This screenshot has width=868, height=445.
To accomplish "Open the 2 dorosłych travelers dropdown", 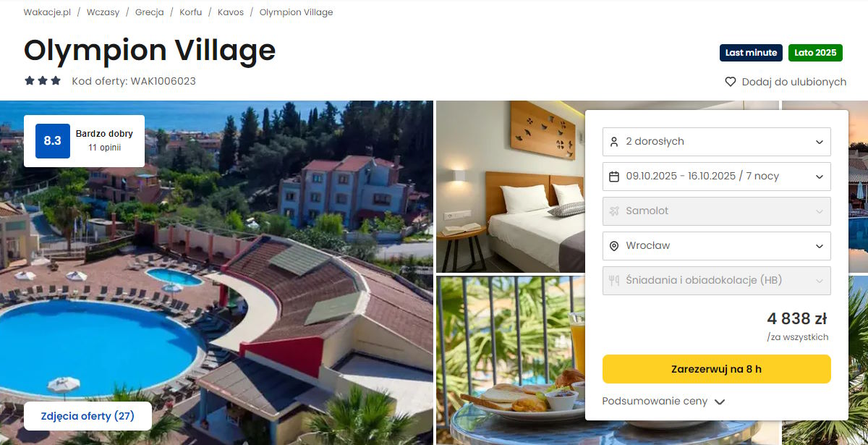I will 717,142.
